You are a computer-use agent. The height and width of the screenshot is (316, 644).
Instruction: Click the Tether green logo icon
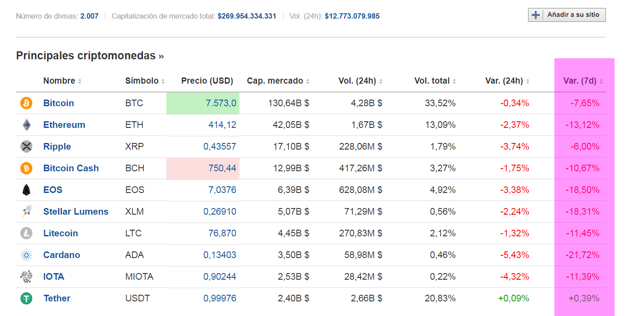coord(27,298)
